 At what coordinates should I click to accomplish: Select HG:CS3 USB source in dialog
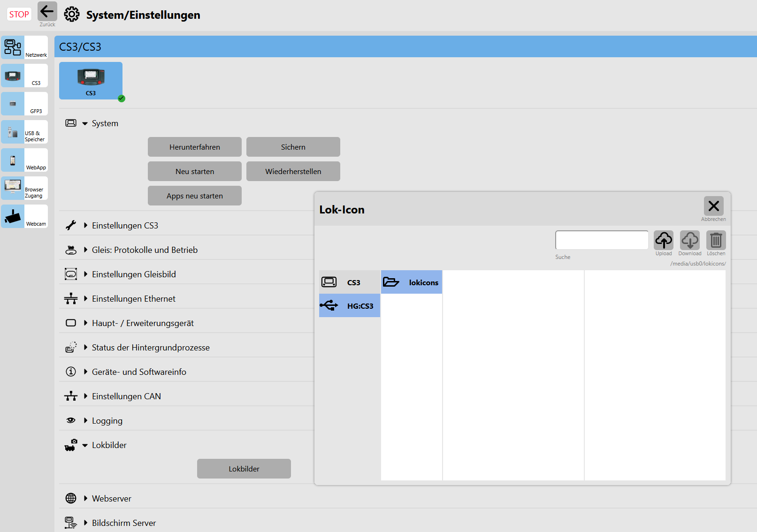[x=350, y=306]
